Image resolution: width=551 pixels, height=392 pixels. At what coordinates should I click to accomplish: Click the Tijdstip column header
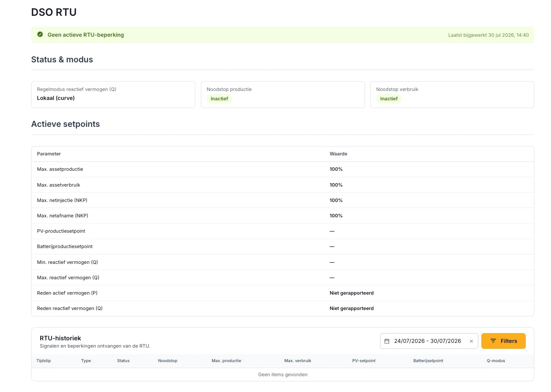(44, 361)
